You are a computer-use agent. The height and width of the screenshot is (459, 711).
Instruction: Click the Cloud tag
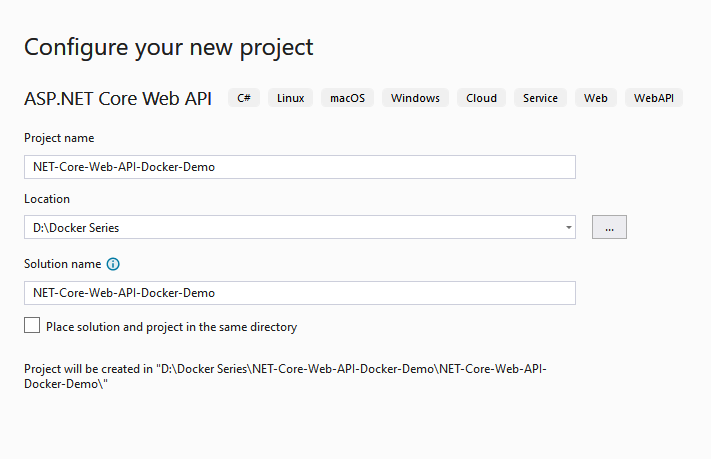pos(482,98)
